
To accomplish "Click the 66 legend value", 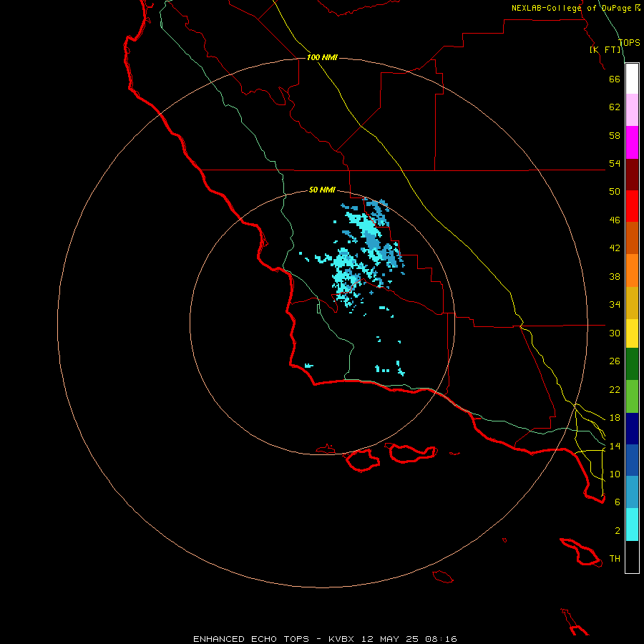I will [615, 79].
